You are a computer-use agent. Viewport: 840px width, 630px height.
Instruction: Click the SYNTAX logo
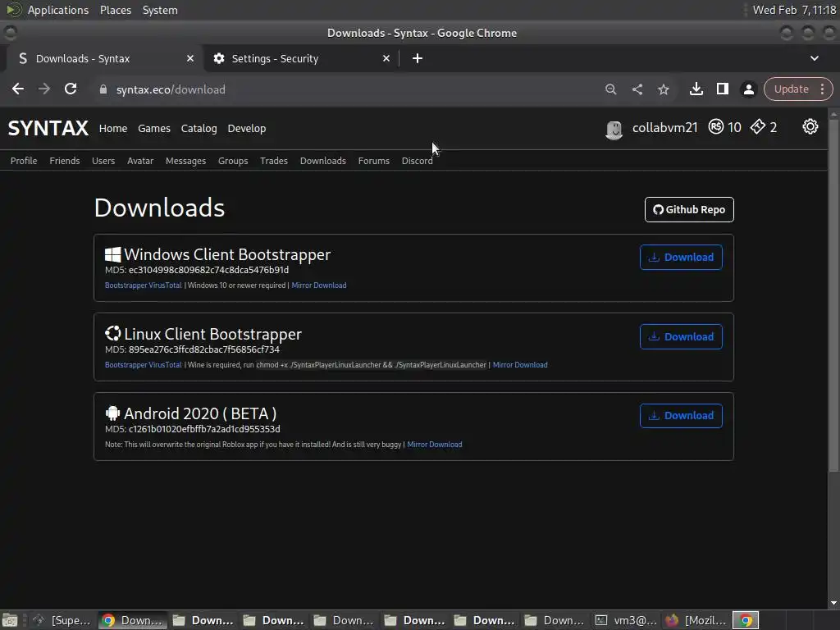click(48, 128)
